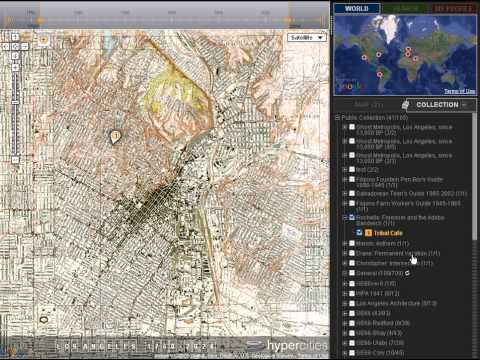Check the Salvadorean Teen's Guide checkbox
Screen dimensions: 480x360
pyautogui.click(x=352, y=193)
